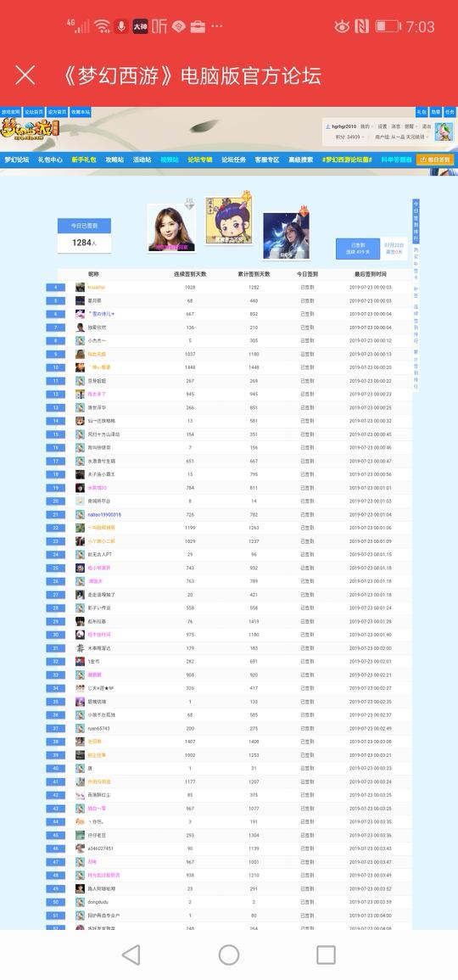Click the avatar icon of 独爱依然
458x980 pixels.
[x=80, y=328]
